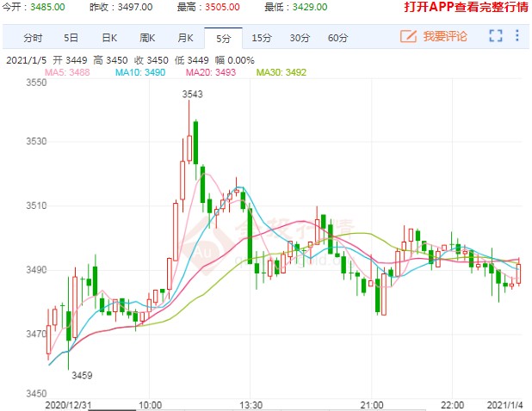This screenshot has width=532, height=411.
Task: Open the three-dot more options menu
Action: click(x=517, y=36)
